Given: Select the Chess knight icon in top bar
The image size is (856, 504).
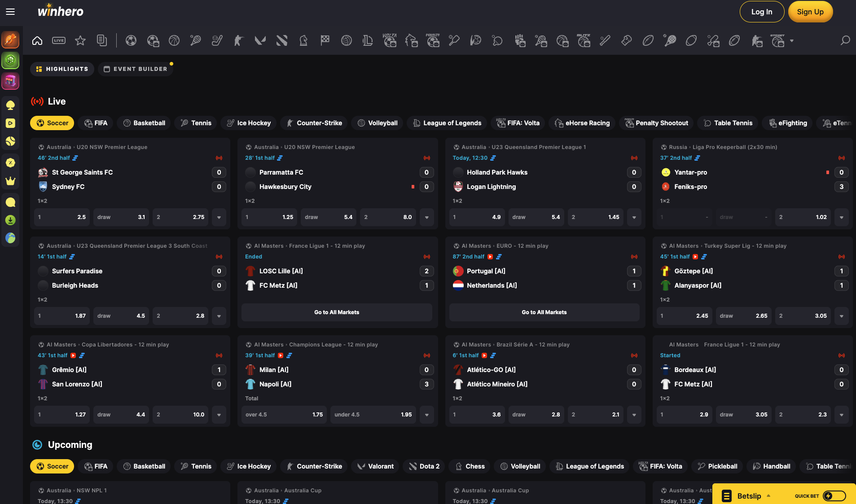Looking at the screenshot, I should (x=303, y=41).
